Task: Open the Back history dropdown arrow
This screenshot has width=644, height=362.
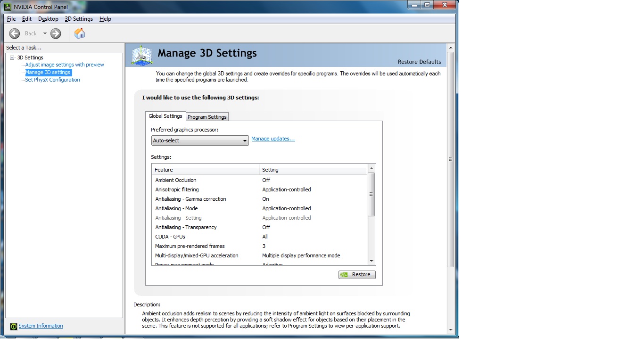Action: tap(45, 33)
